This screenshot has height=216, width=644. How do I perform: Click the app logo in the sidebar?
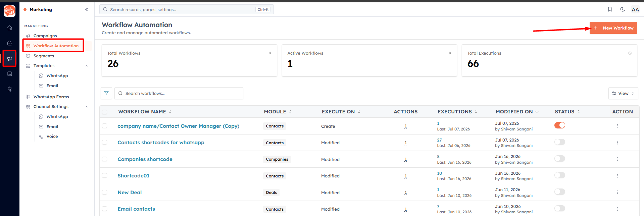10,11
